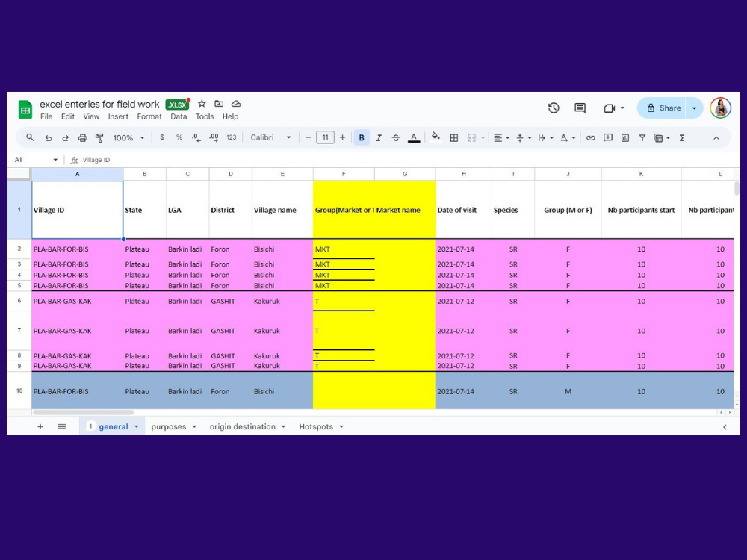Open the Edit menu
This screenshot has width=747, height=560.
[68, 116]
